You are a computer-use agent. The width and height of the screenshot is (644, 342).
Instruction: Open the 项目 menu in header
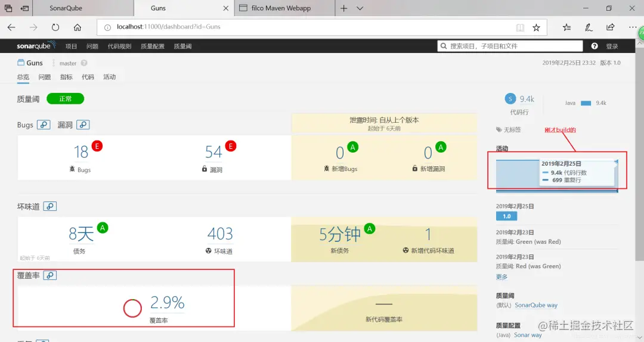click(71, 46)
